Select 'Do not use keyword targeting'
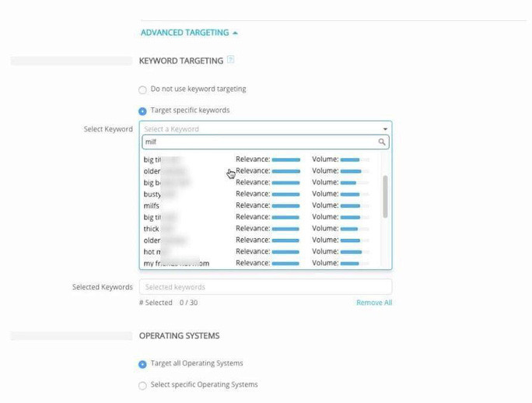This screenshot has width=532, height=403. (142, 89)
